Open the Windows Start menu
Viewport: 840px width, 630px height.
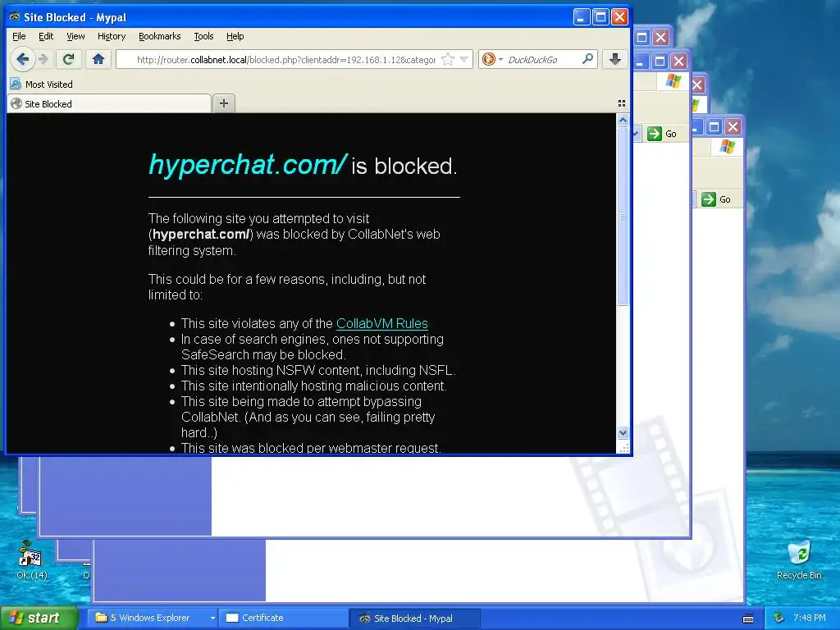pos(39,618)
